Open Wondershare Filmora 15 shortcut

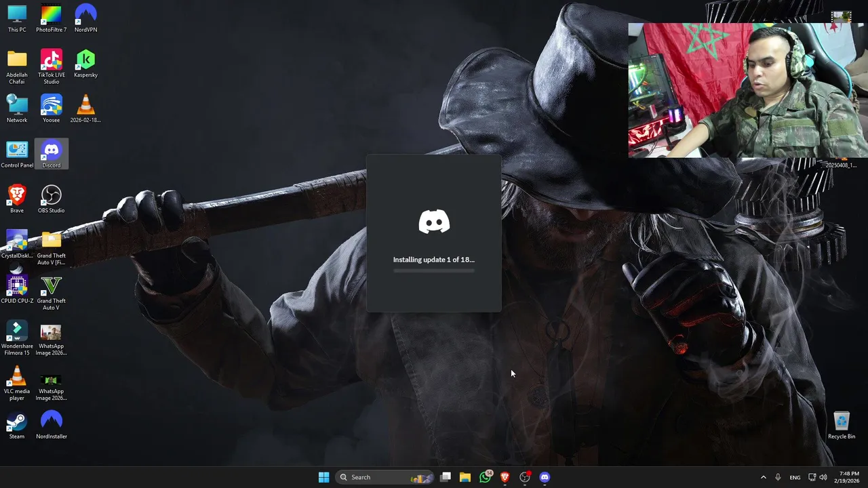pyautogui.click(x=17, y=338)
